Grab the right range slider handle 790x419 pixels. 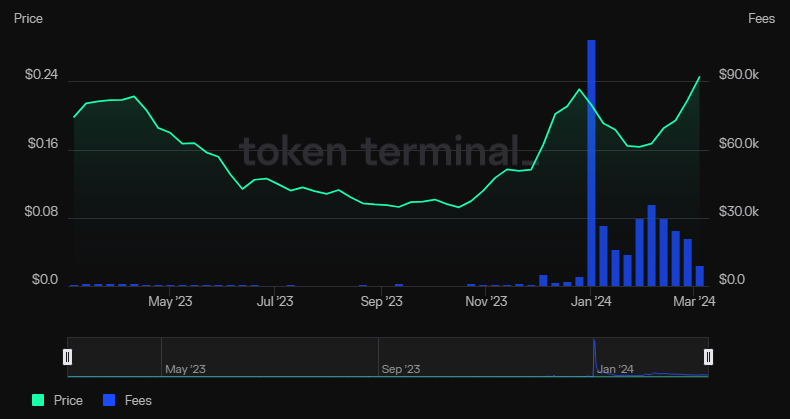tap(708, 357)
